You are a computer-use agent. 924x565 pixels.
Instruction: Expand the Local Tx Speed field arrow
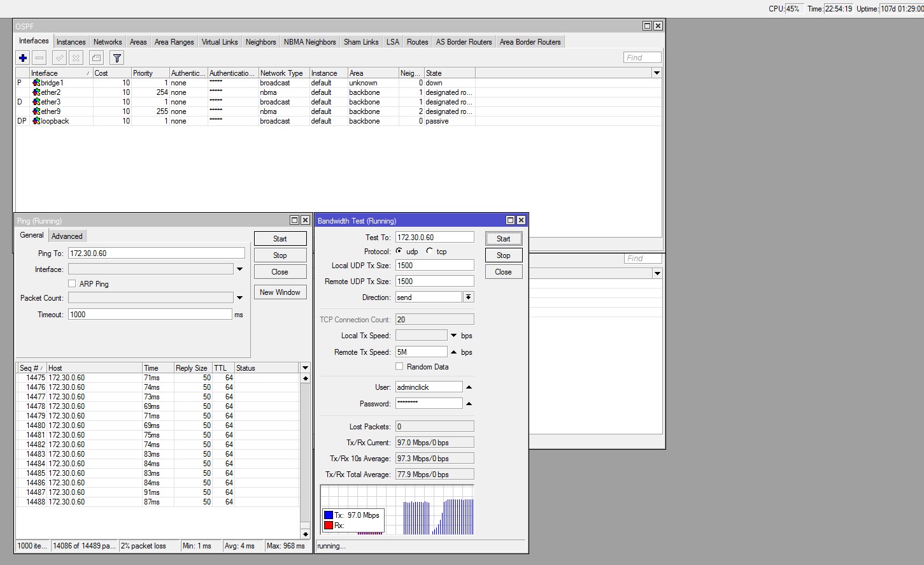pyautogui.click(x=453, y=336)
